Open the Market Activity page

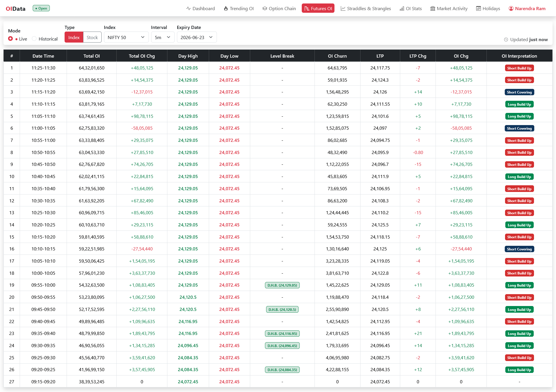[449, 8]
